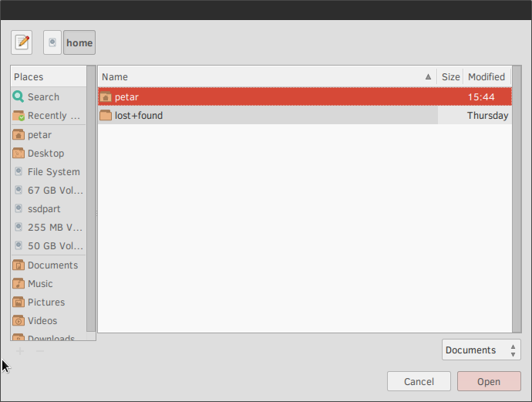This screenshot has height=402, width=532.
Task: Open petar home folder in sidebar
Action: 39,135
